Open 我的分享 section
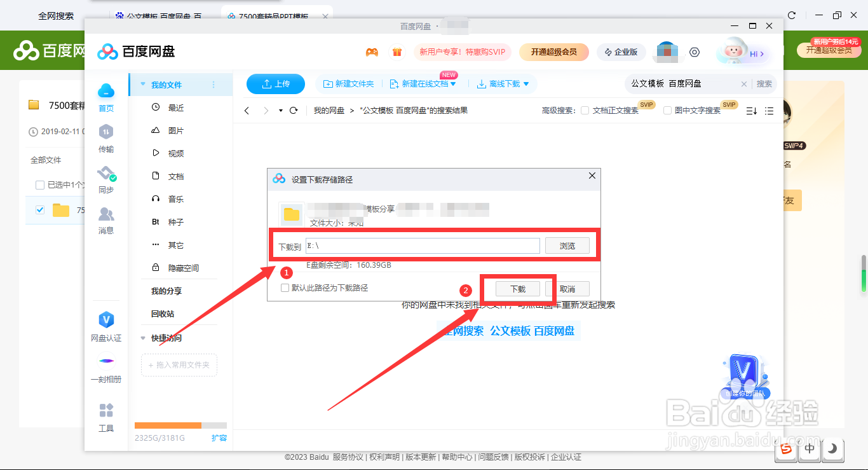The height and width of the screenshot is (470, 868). tap(166, 291)
